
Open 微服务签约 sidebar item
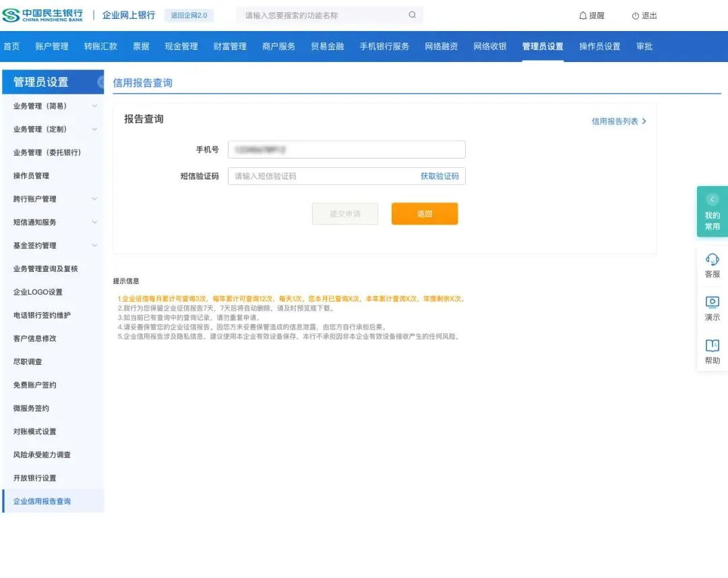[x=53, y=408]
